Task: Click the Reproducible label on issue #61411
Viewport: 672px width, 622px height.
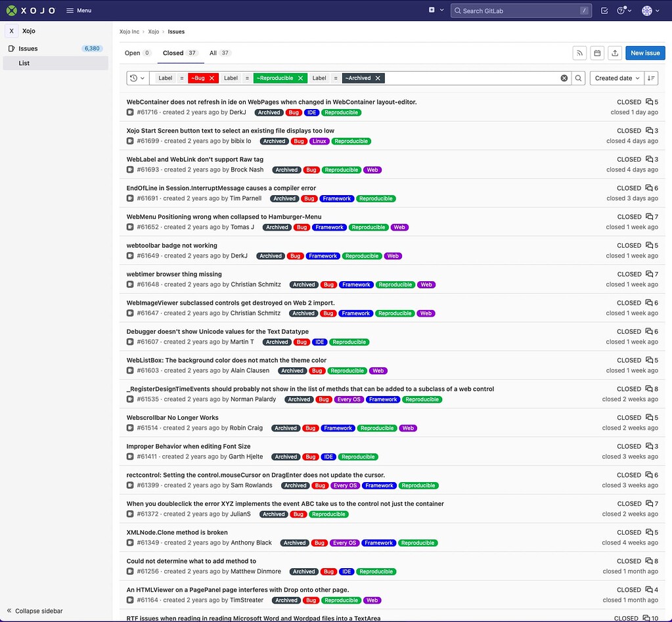Action: [x=358, y=457]
